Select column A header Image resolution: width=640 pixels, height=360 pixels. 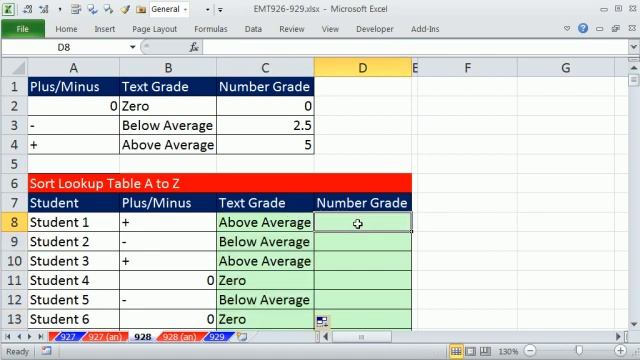pyautogui.click(x=73, y=68)
